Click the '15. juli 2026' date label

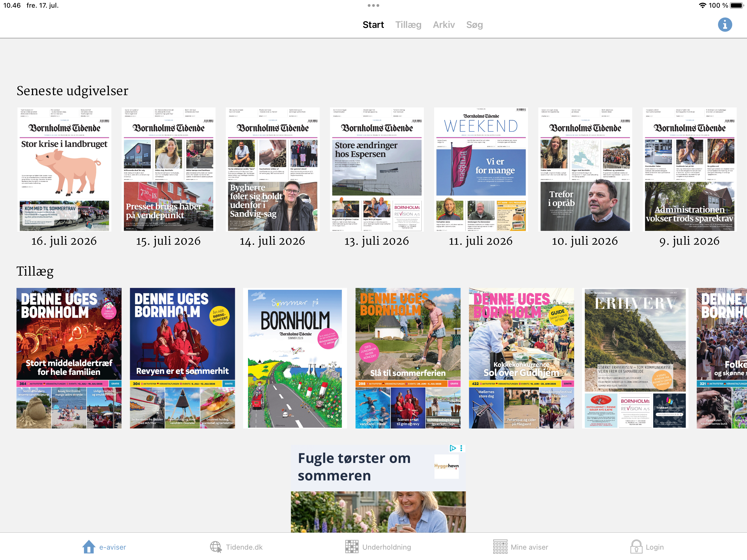pos(168,241)
